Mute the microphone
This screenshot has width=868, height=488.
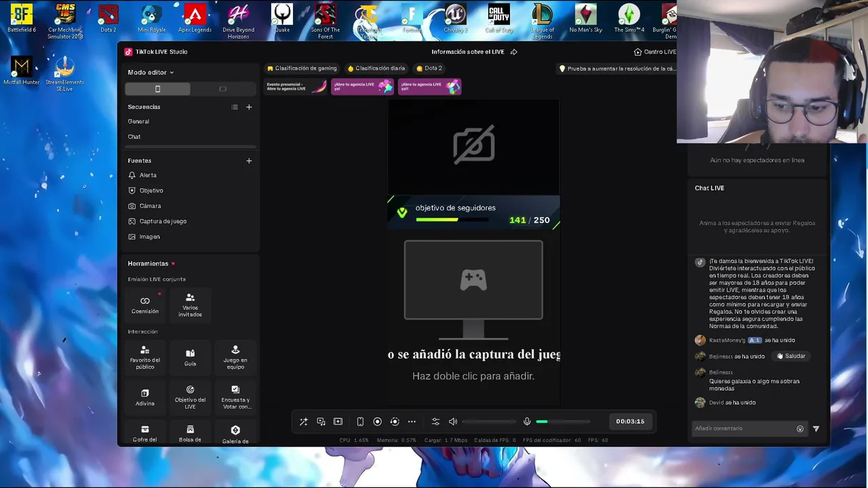point(527,422)
